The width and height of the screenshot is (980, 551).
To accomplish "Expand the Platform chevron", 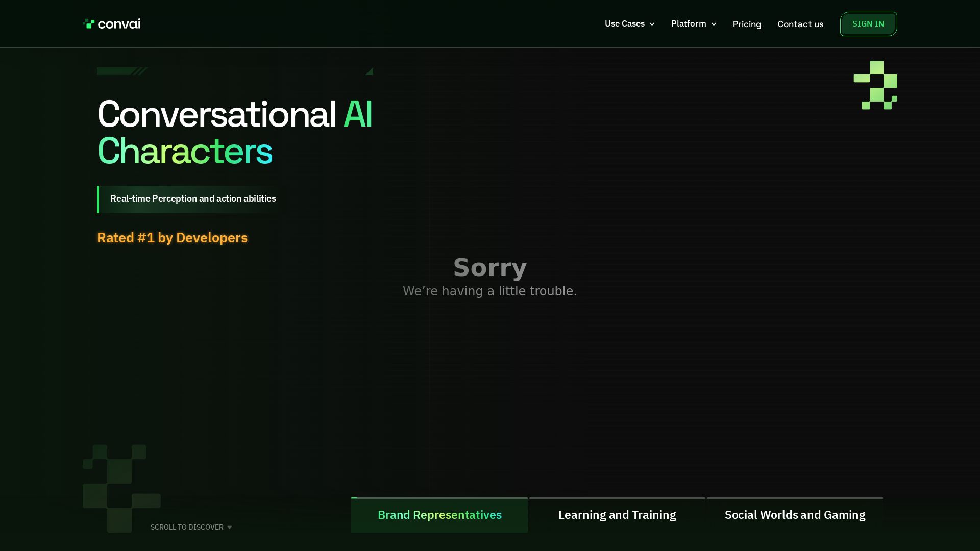I will [x=714, y=24].
